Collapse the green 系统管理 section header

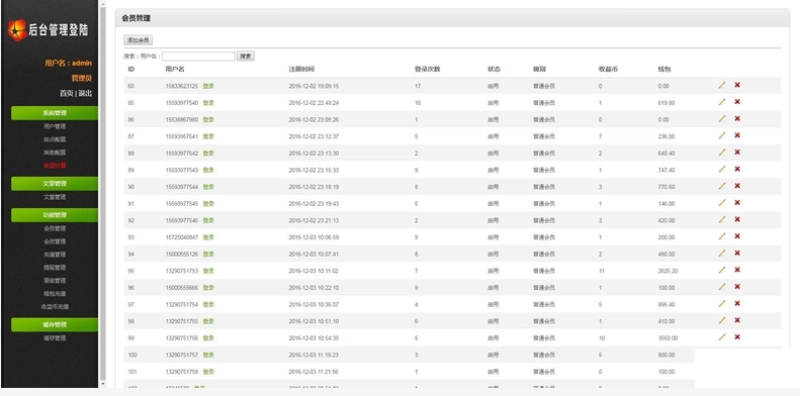54,113
